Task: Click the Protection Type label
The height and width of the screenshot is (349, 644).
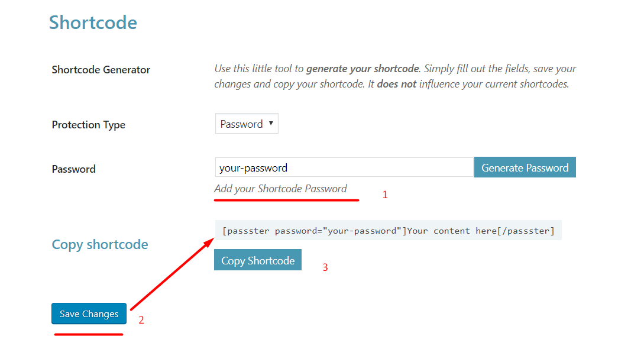Action: point(88,125)
